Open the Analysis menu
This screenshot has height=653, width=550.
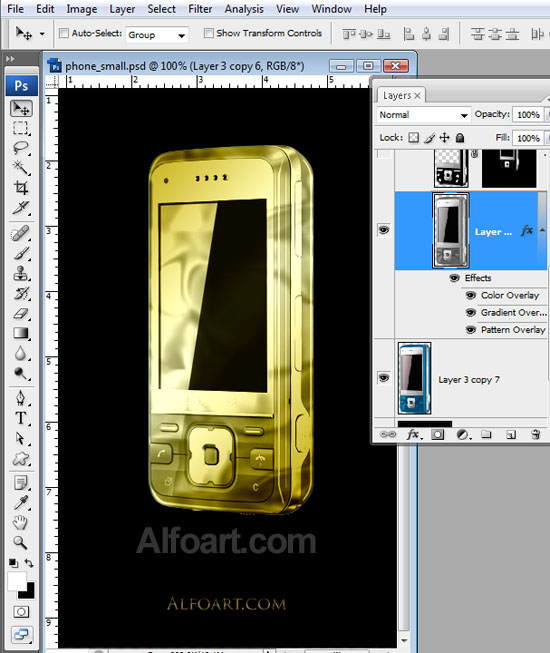(244, 9)
